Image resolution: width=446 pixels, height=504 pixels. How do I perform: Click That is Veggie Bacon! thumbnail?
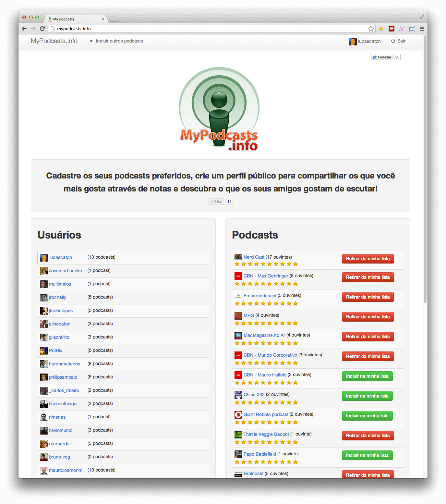click(x=238, y=435)
